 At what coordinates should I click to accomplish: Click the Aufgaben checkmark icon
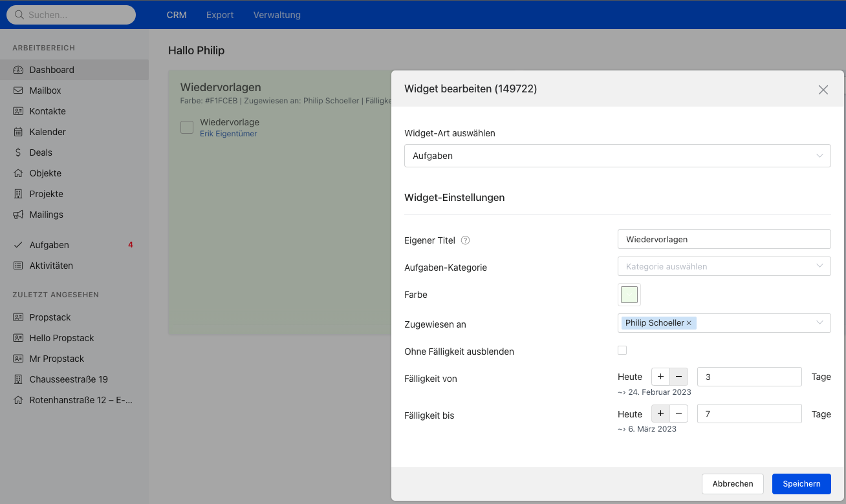[x=18, y=245]
